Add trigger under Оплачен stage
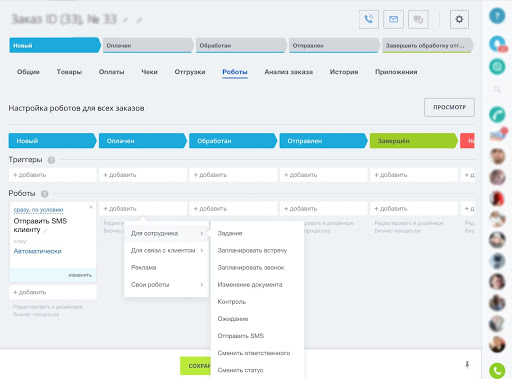This screenshot has width=512, height=379. click(143, 175)
